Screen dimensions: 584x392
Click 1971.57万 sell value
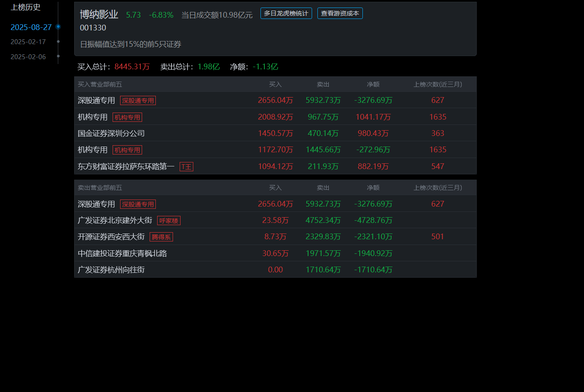323,253
